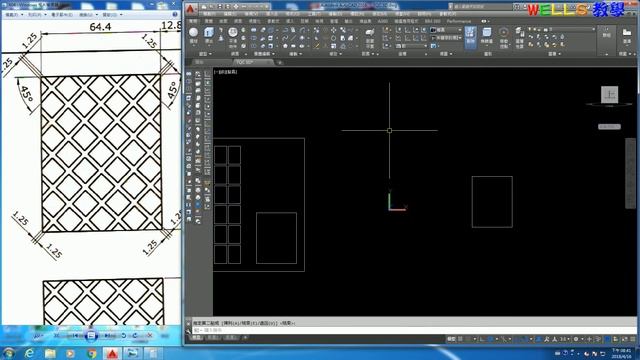Screen dimensions: 640x360
Task: Open the File (檔案) menu in photo viewer
Action: click(13, 15)
